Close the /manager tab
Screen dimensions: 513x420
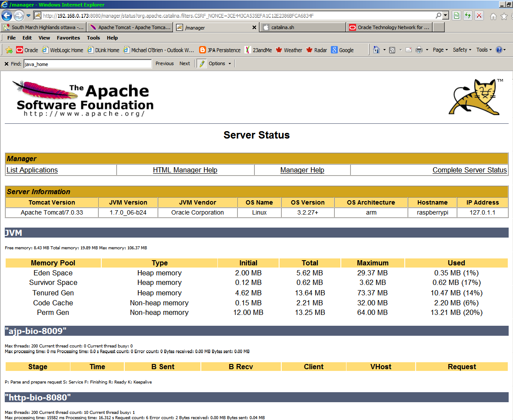[254, 27]
